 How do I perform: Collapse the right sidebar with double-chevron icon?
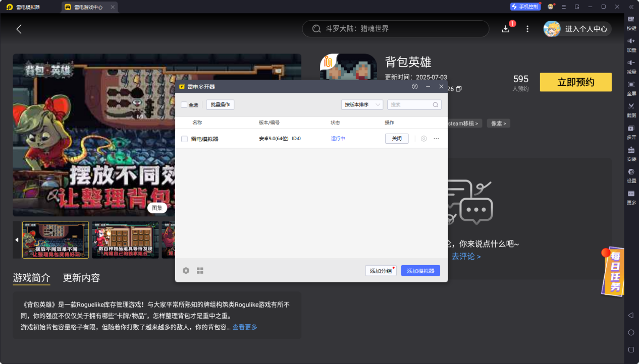[x=631, y=7]
